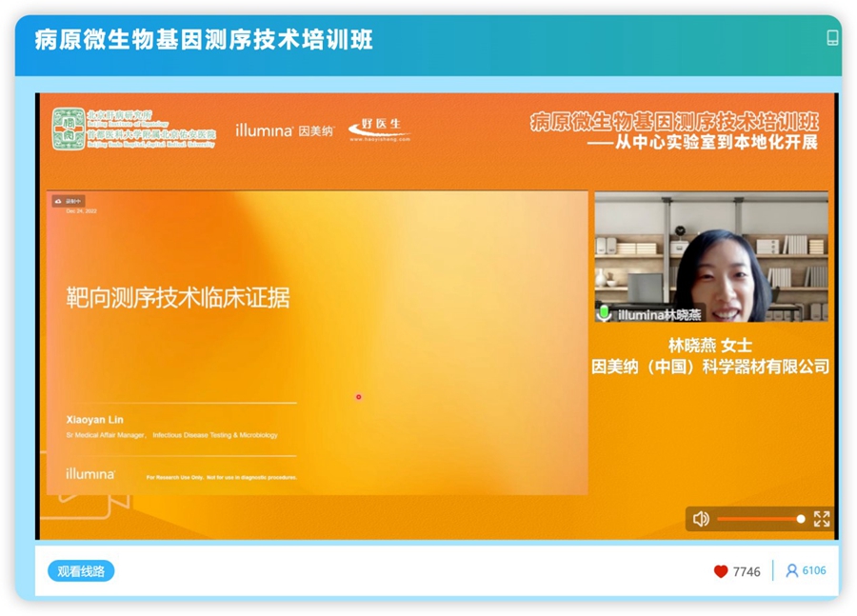Screen dimensions: 857x616
Task: Click the 6106 viewers count
Action: click(814, 571)
